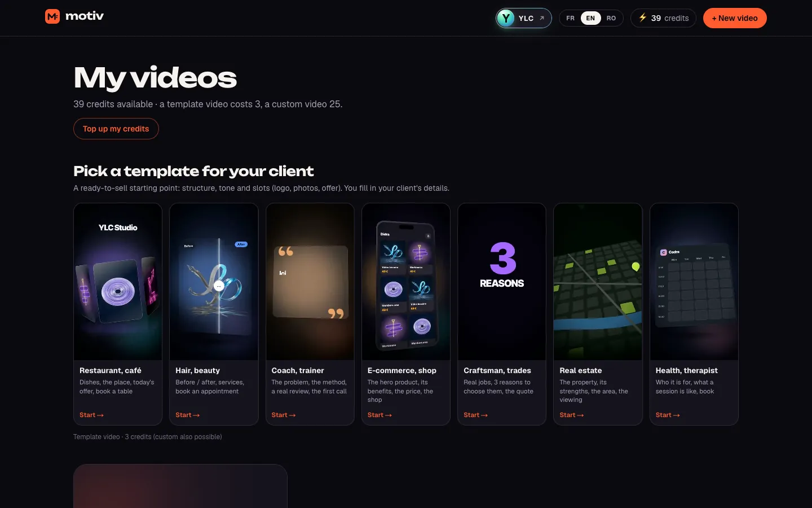Viewport: 812px width, 508px height.
Task: Click the "Health, therapist" card title
Action: 687,370
